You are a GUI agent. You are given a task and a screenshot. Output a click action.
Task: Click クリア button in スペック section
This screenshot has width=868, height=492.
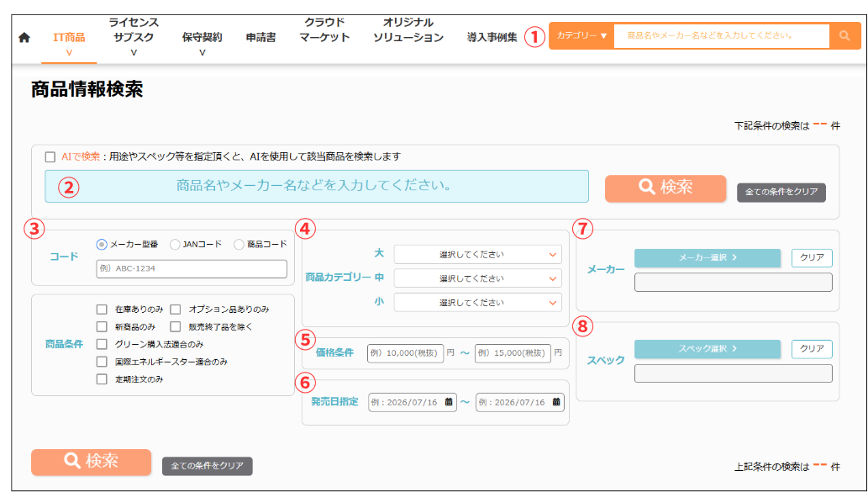[812, 349]
